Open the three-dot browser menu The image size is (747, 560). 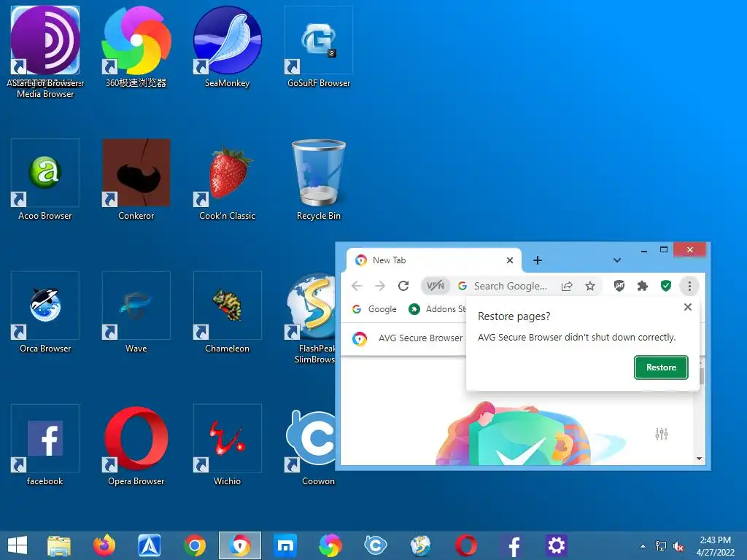(x=689, y=286)
